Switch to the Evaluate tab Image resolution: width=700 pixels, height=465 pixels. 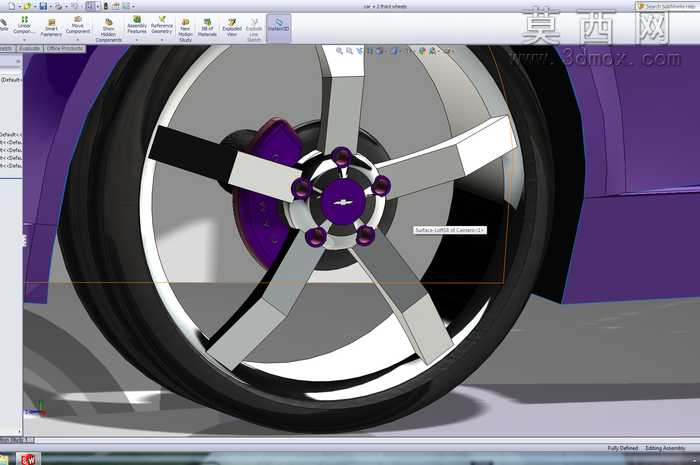pyautogui.click(x=29, y=48)
